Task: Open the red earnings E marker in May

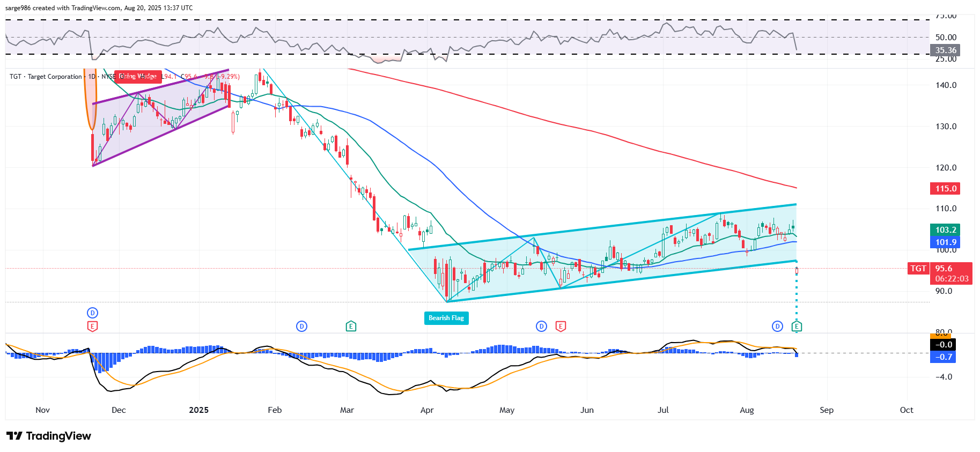Action: (x=561, y=326)
